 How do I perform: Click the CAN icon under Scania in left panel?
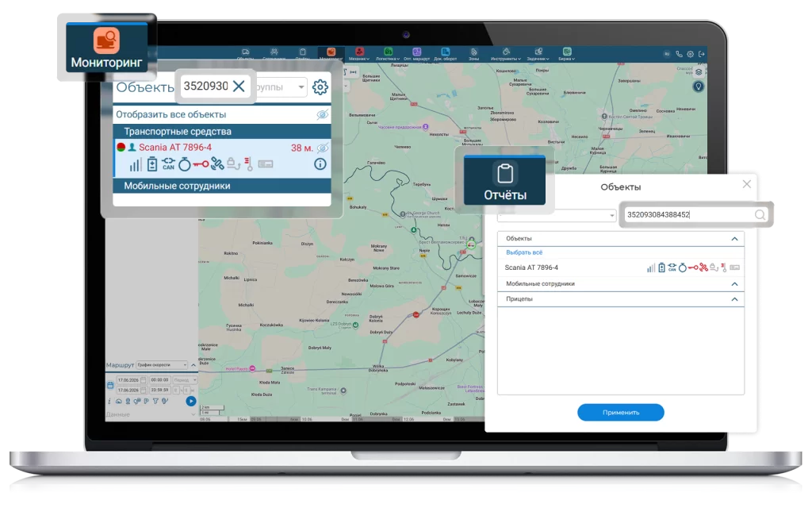[168, 164]
